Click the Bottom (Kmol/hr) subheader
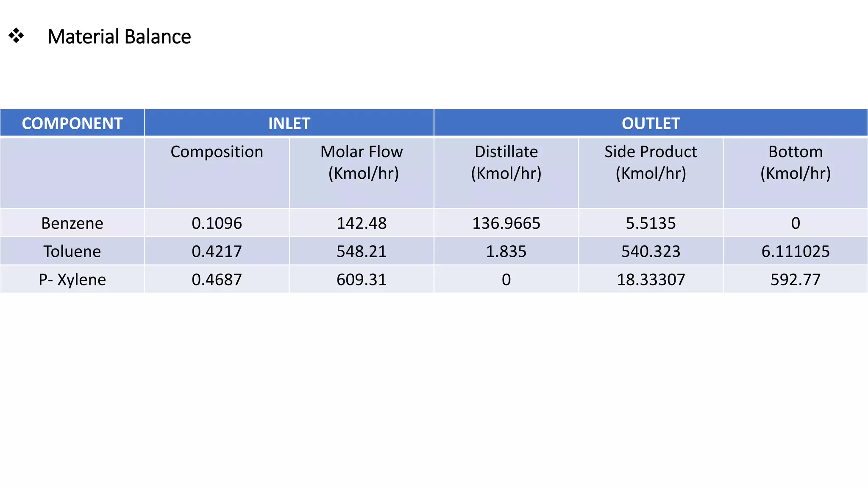The width and height of the screenshot is (868, 488). pos(795,162)
